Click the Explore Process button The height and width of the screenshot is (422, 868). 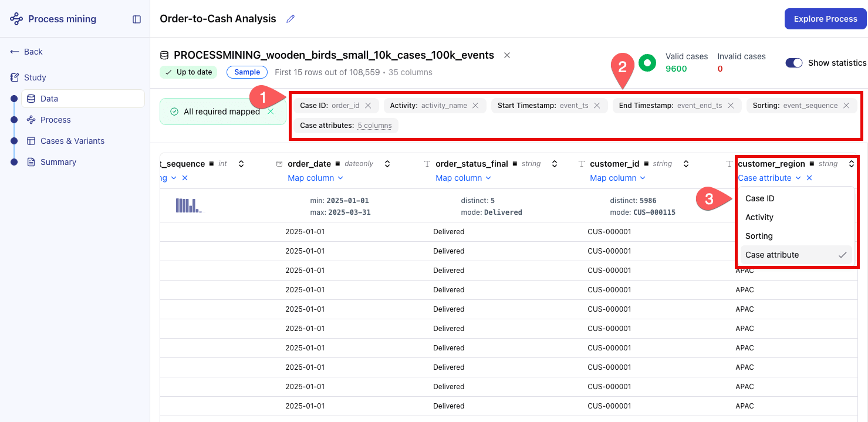[826, 19]
